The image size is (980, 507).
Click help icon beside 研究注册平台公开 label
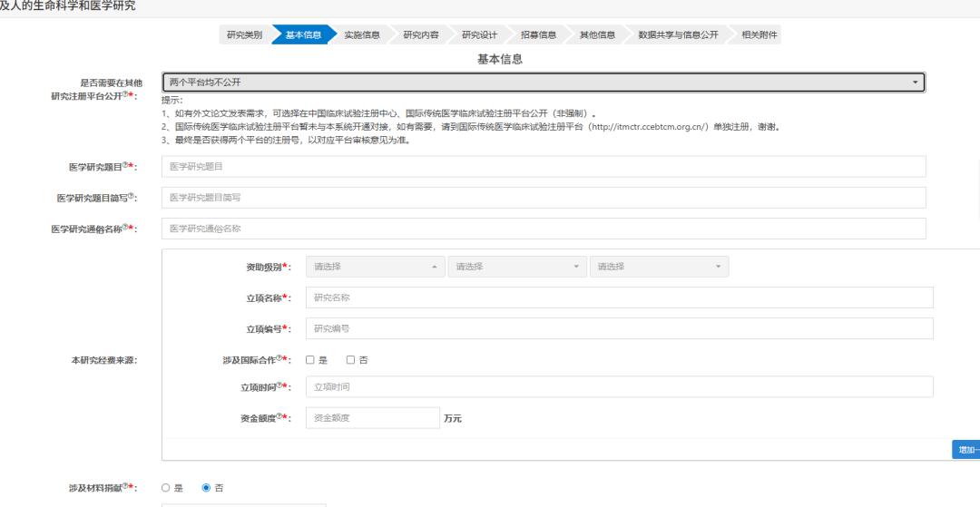125,93
